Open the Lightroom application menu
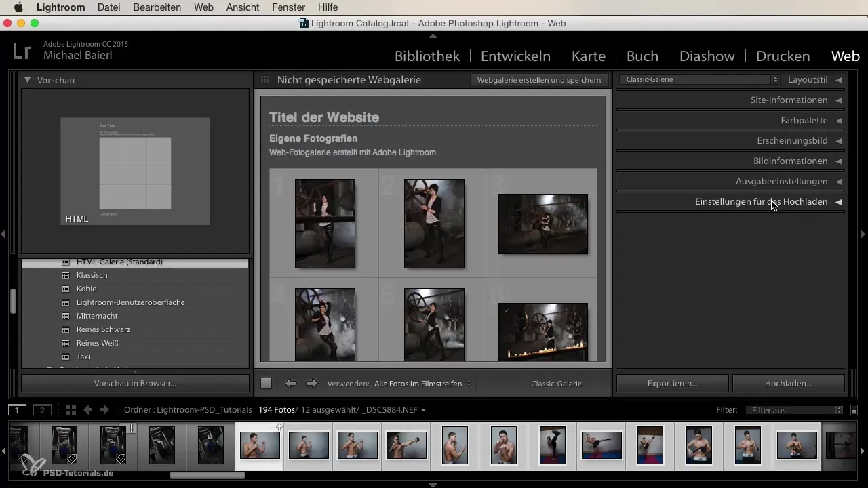Image resolution: width=868 pixels, height=488 pixels. pos(61,7)
